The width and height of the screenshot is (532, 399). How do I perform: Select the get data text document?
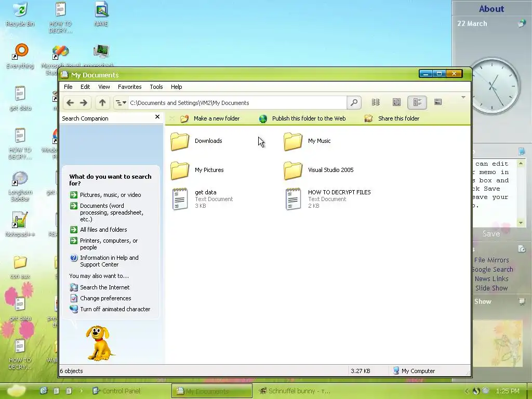203,199
